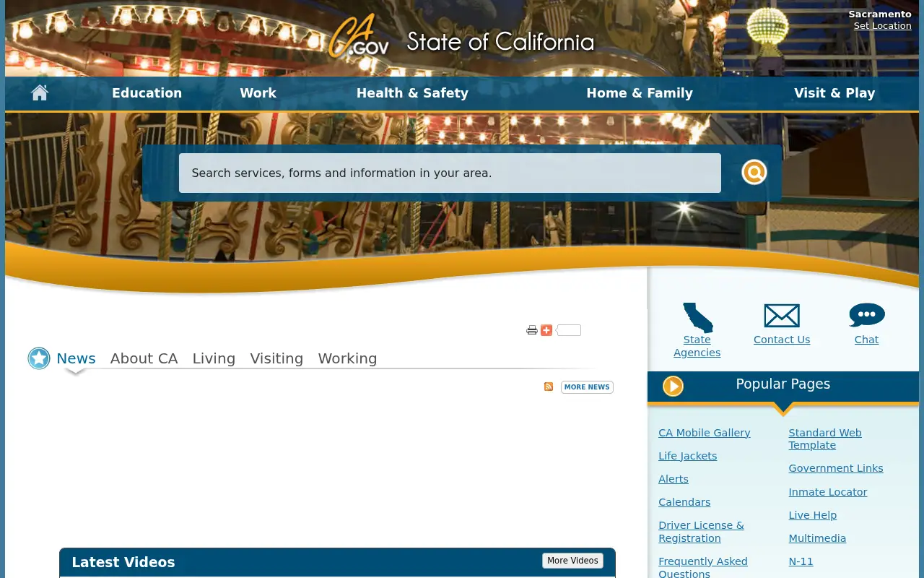Open the Alerts link
The image size is (924, 578).
pos(674,479)
